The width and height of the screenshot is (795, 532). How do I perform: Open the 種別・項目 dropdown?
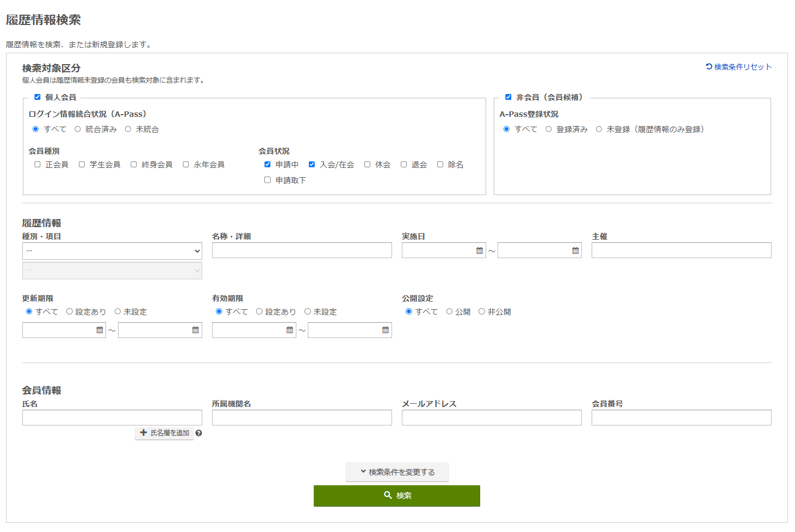[111, 251]
